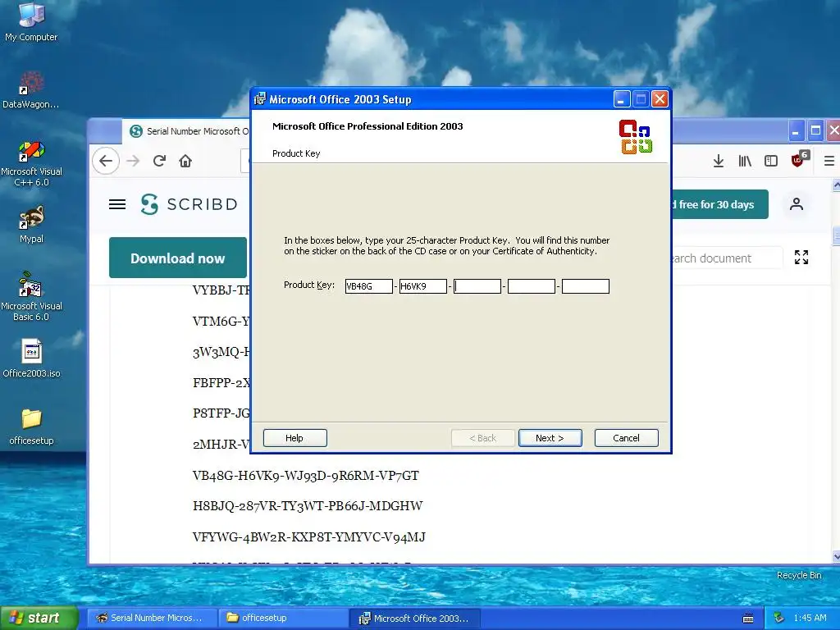
Task: Select the DataWagon desktop shortcut
Action: (30, 90)
